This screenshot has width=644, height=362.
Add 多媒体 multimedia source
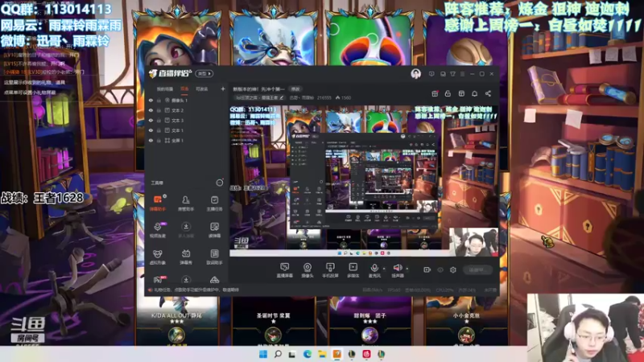(x=353, y=270)
